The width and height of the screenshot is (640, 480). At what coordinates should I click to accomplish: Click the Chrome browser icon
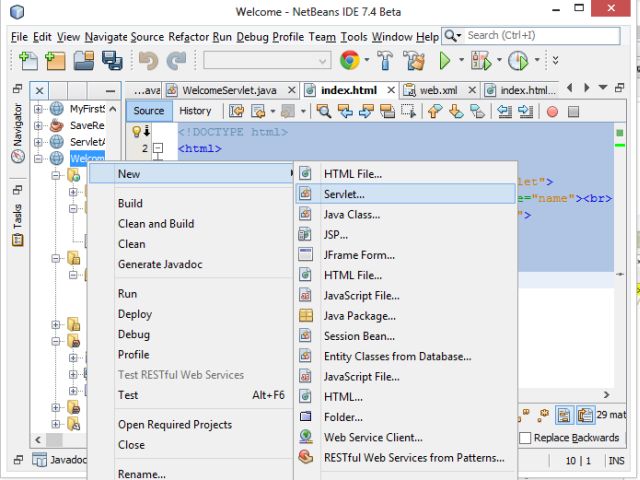click(350, 60)
